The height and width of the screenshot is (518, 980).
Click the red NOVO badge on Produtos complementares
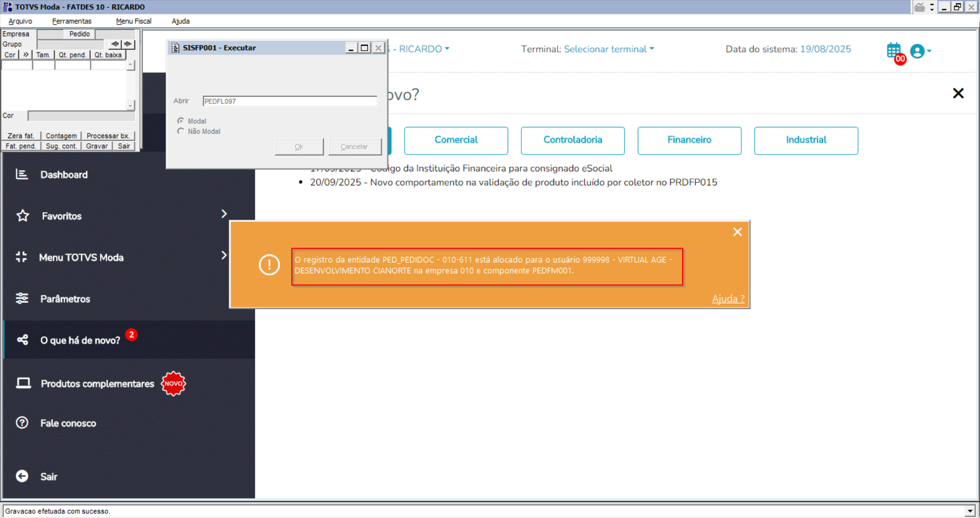click(x=173, y=383)
